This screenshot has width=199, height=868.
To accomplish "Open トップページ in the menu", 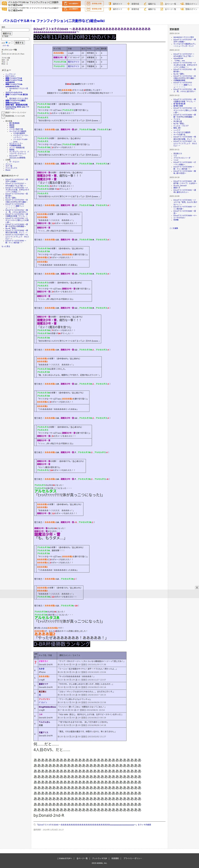I will 10,74.
